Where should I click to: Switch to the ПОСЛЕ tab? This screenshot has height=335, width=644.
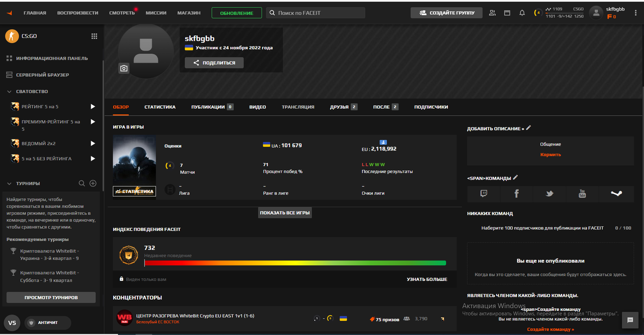point(385,107)
